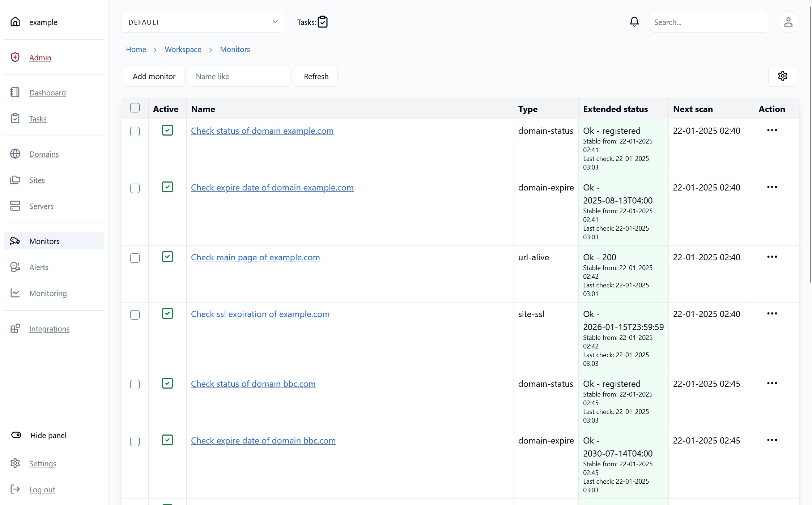Open actions menu for example.com expire date
The width and height of the screenshot is (812, 505).
pos(772,187)
